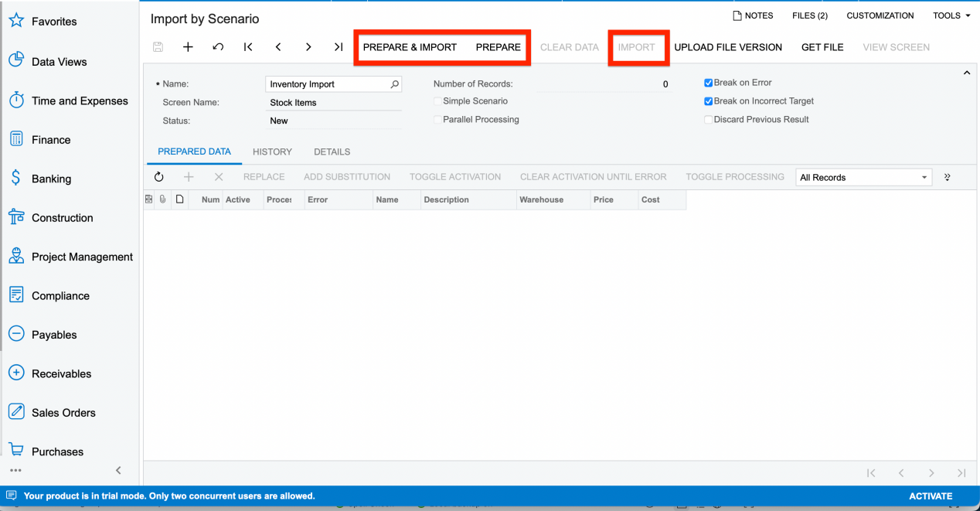
Task: Open the TOOLS dropdown menu
Action: tap(950, 15)
